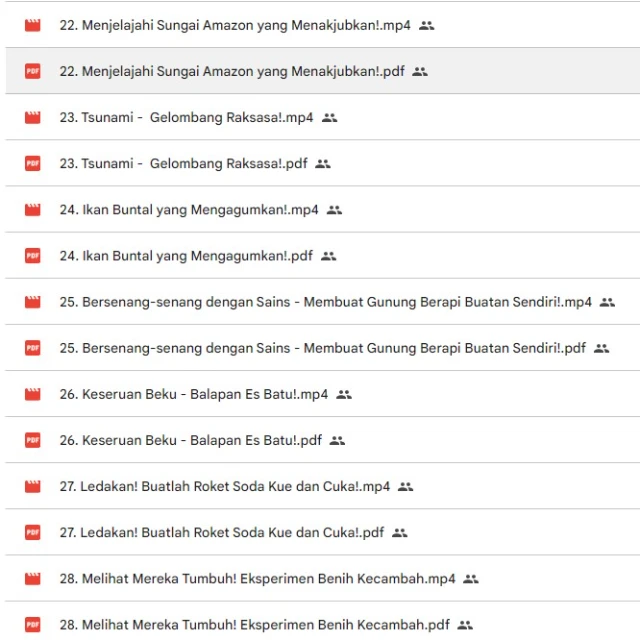The image size is (640, 640).
Task: Click video icon for 22. Menjelajahi Sungai Amazon mp4
Action: [33, 25]
